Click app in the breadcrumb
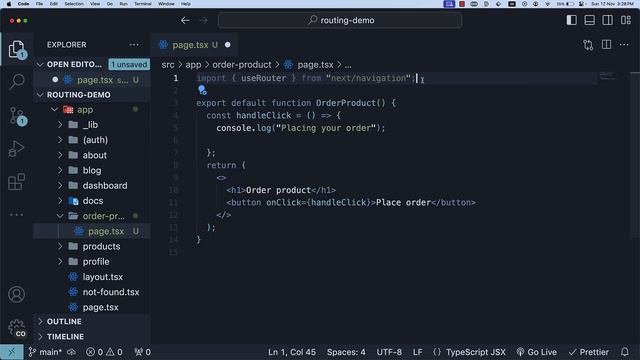 [x=193, y=65]
